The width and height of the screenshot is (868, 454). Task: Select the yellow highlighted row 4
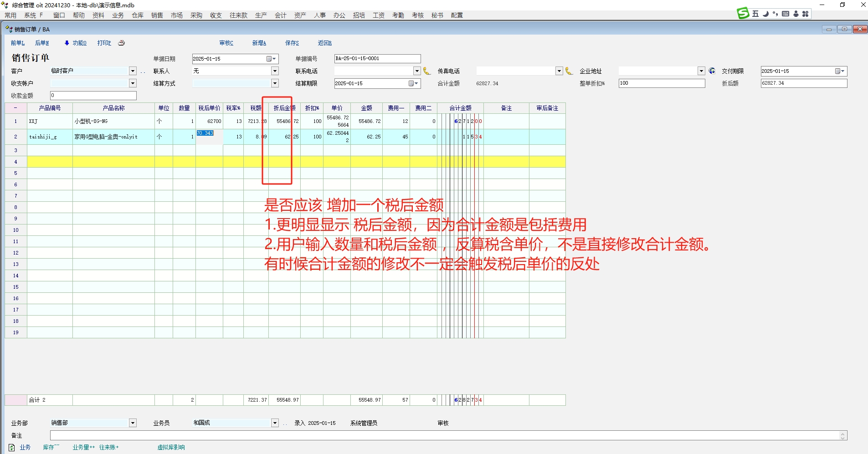tap(296, 162)
